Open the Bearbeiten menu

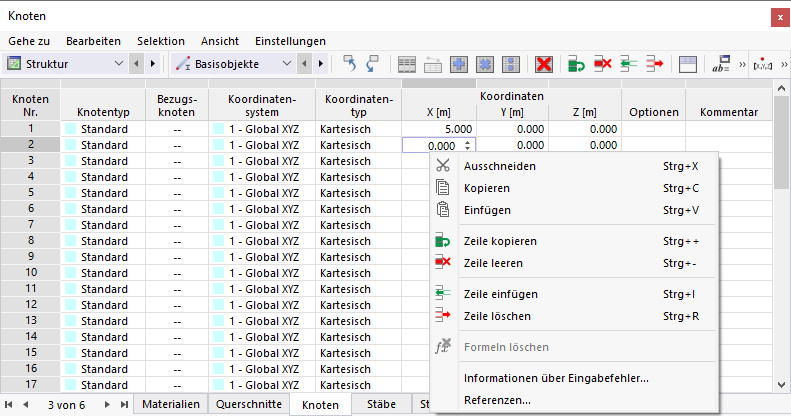[x=93, y=41]
